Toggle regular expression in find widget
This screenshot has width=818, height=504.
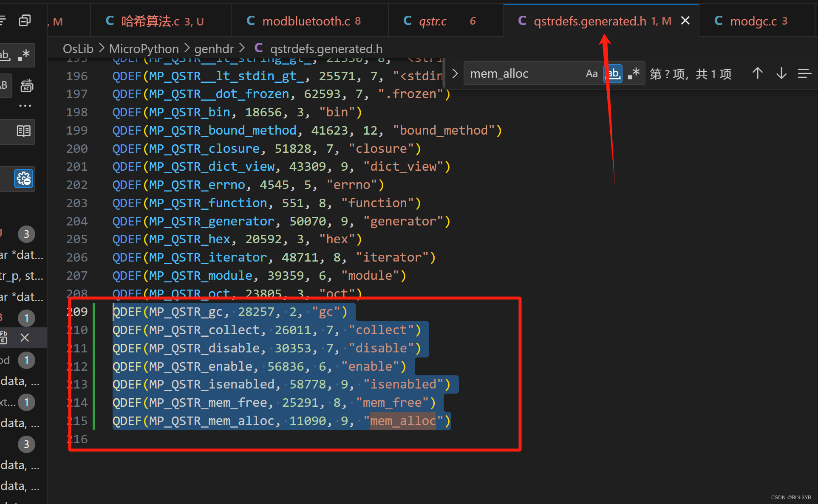click(x=634, y=74)
